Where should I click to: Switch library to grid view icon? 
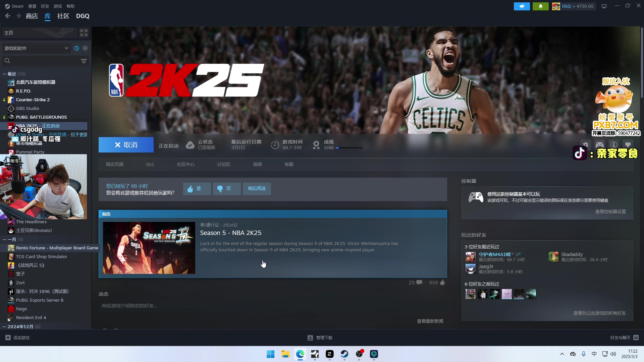84,33
